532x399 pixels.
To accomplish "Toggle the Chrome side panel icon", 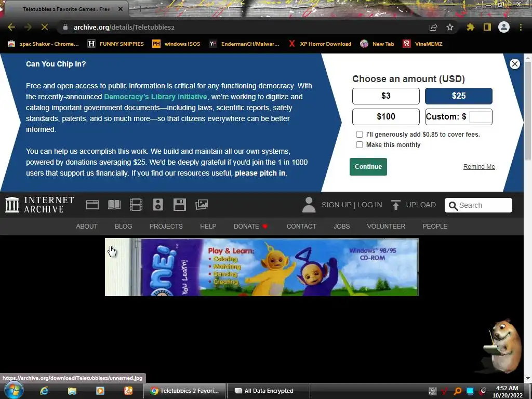I will (x=487, y=27).
